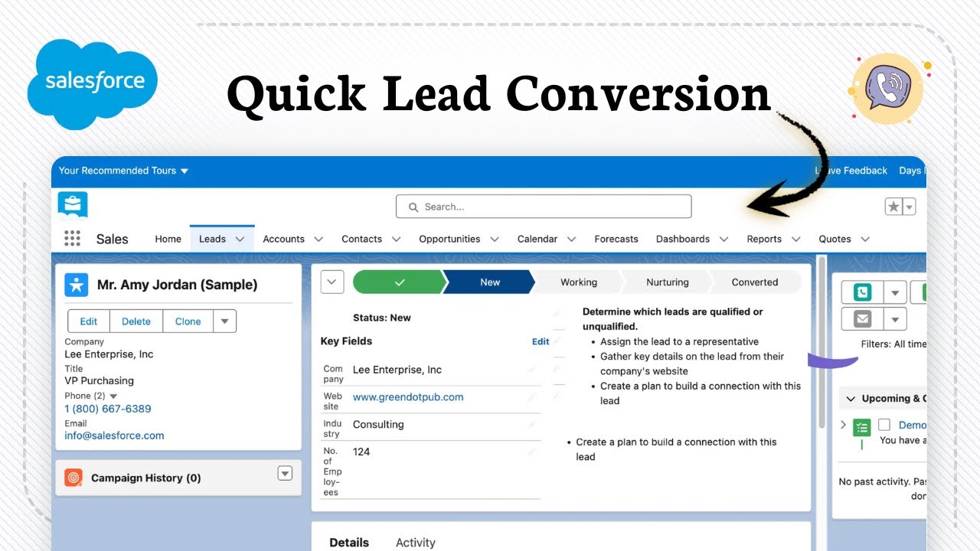Screen dimensions: 980x551
Task: Open the Leads tab chevron menu
Action: (x=240, y=239)
